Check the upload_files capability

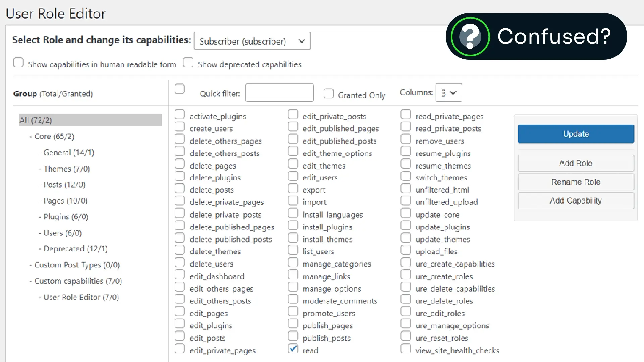coord(406,250)
